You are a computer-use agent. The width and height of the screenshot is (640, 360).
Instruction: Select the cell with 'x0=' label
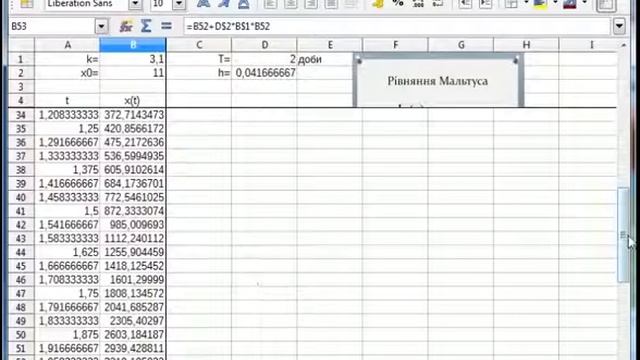[67, 73]
